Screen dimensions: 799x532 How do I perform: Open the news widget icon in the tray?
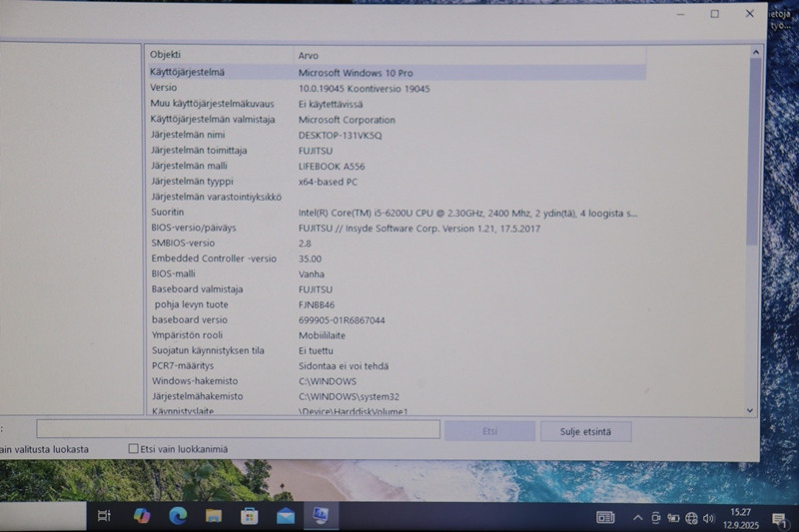[x=605, y=518]
